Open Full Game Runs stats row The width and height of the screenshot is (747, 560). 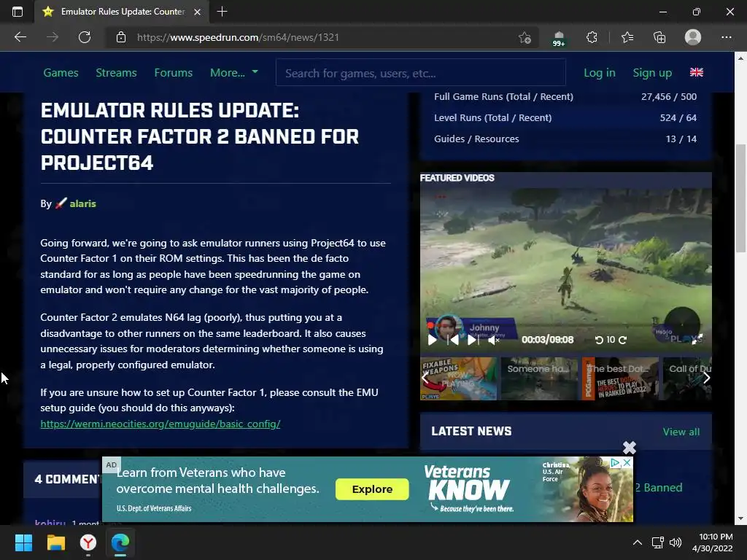pos(565,97)
